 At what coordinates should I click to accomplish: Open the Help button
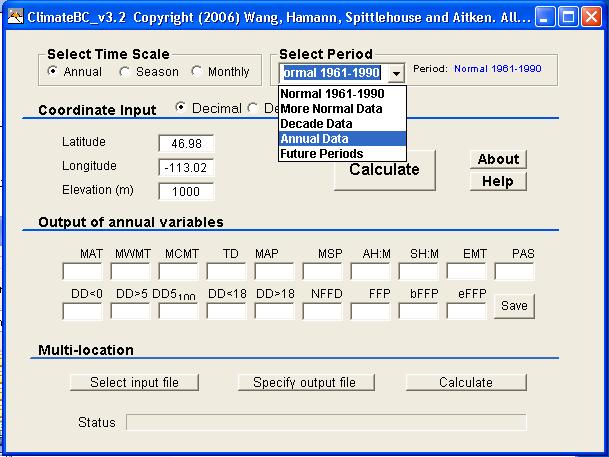[497, 181]
